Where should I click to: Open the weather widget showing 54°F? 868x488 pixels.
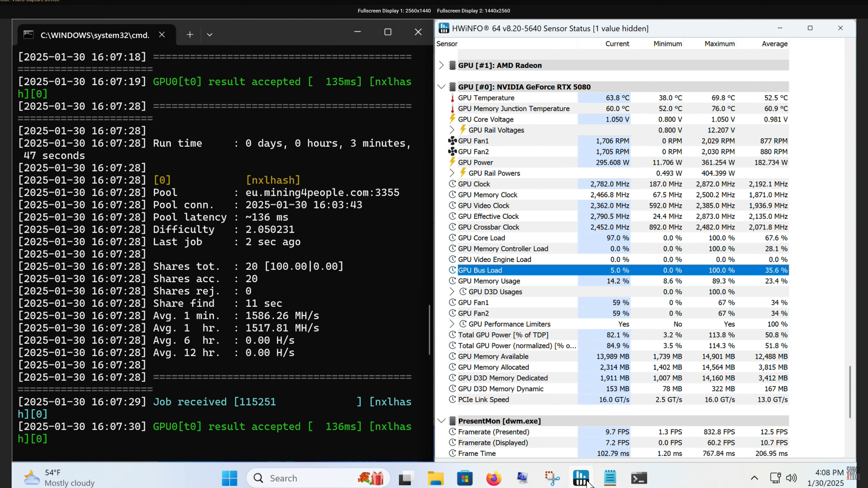pos(59,478)
